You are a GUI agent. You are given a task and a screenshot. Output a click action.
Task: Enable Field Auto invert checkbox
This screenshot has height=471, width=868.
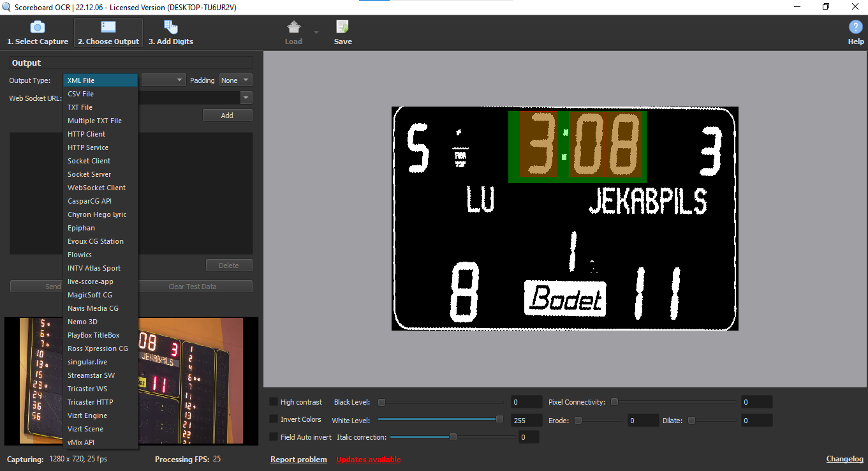click(274, 437)
